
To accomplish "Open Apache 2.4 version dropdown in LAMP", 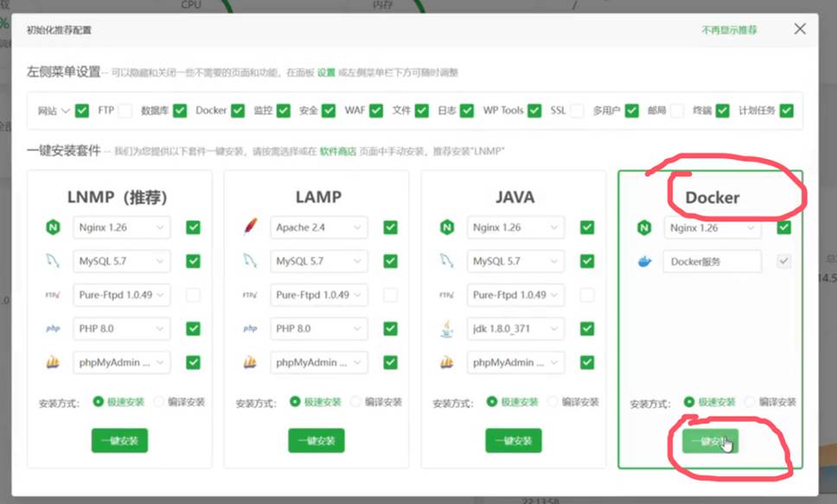I will [317, 227].
